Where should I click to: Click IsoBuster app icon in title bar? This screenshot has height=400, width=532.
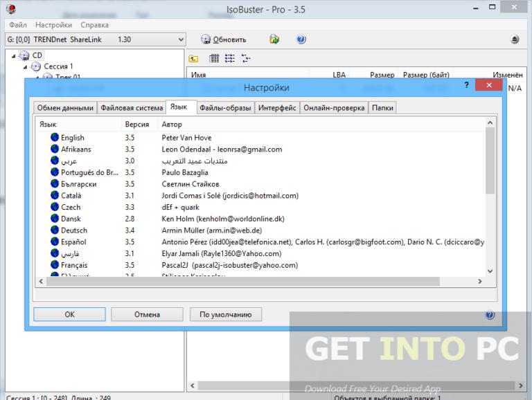tap(11, 9)
